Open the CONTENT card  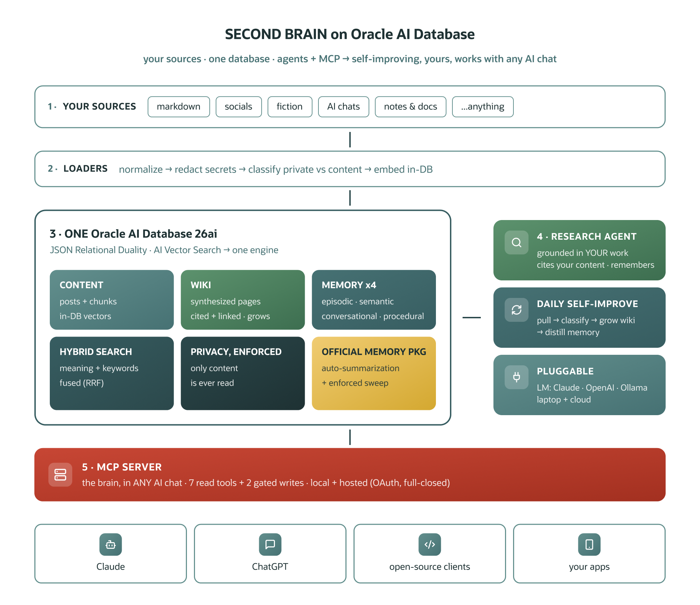click(x=112, y=300)
